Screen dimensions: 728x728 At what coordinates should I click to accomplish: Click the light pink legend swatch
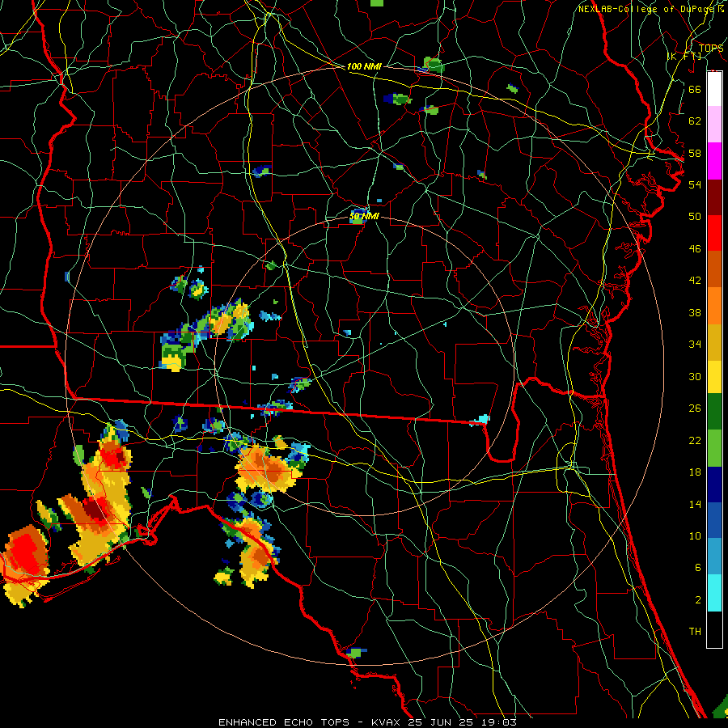click(714, 124)
